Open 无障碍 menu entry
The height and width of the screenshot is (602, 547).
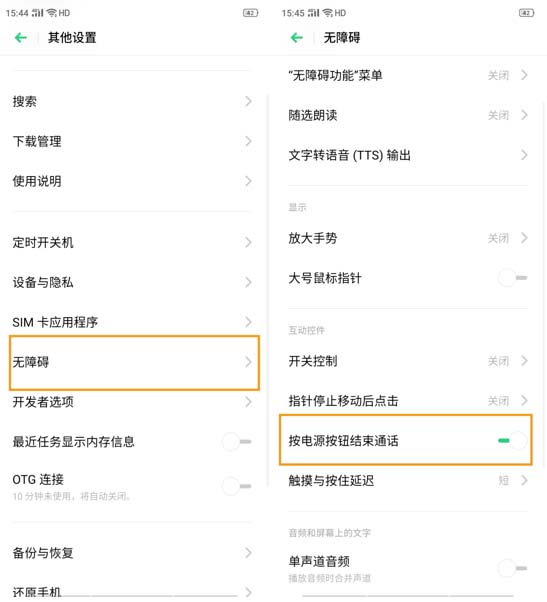[134, 363]
